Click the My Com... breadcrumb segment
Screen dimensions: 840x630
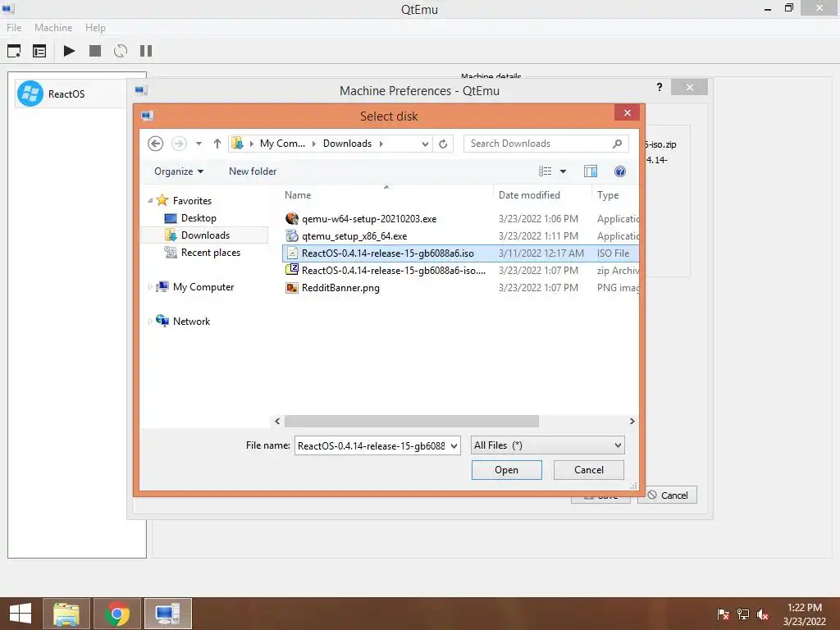click(282, 144)
